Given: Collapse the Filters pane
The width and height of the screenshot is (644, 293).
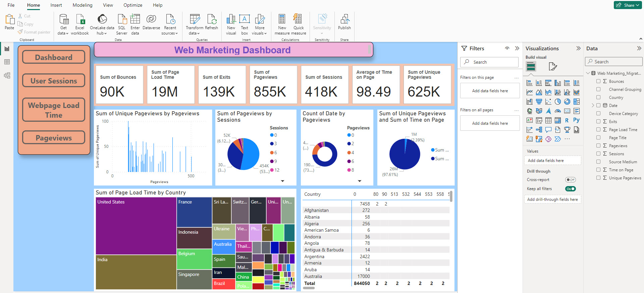Looking at the screenshot, I should (517, 48).
